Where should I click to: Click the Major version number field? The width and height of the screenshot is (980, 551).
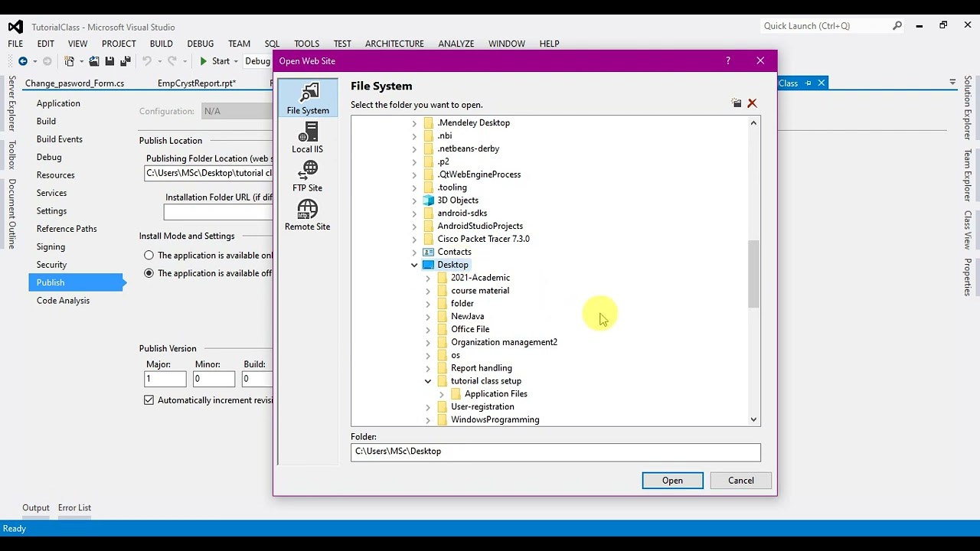pos(165,379)
